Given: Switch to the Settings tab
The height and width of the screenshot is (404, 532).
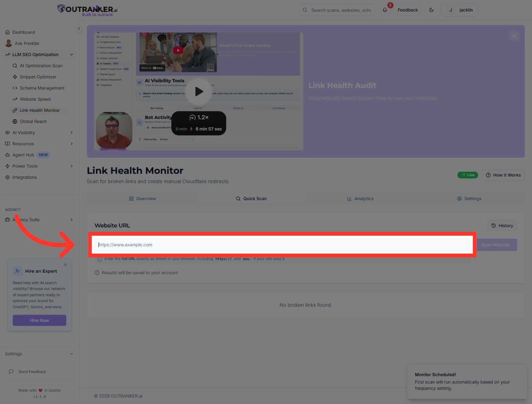Looking at the screenshot, I should [469, 199].
